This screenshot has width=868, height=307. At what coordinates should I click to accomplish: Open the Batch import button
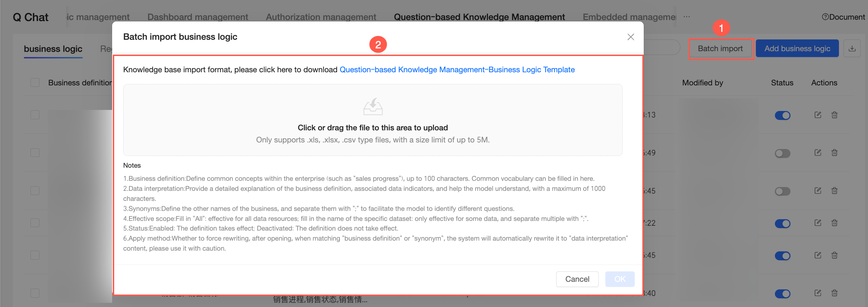pyautogui.click(x=720, y=48)
